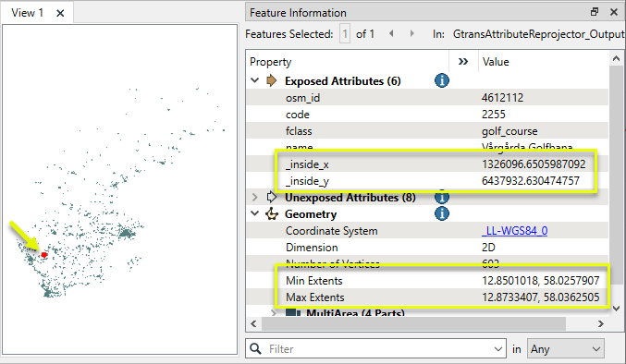Go to next selected feature arrow
Screen dimensions: 626x364
(412, 34)
